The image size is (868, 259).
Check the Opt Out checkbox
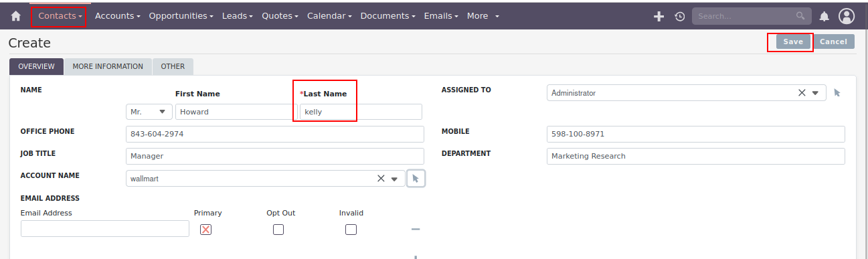click(278, 230)
